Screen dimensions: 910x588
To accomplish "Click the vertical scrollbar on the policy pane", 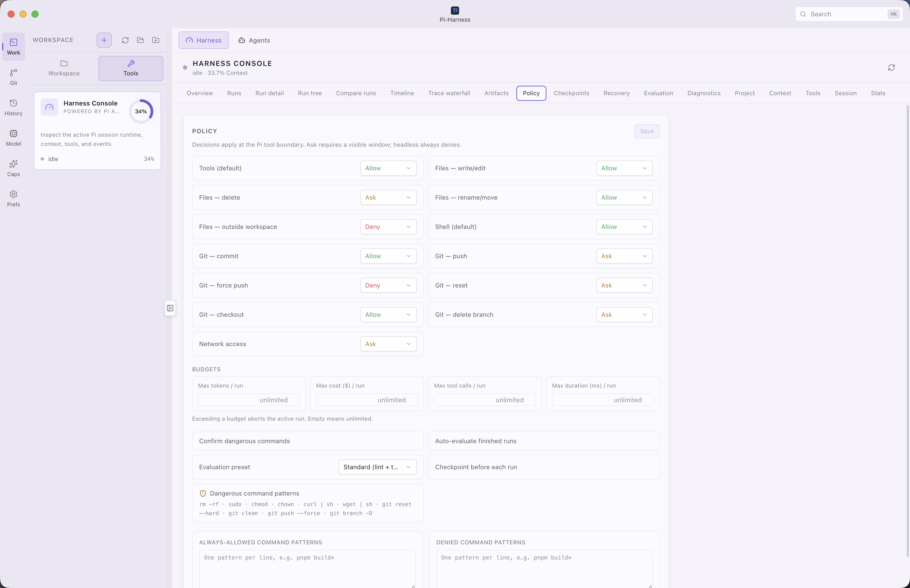I will [907, 331].
